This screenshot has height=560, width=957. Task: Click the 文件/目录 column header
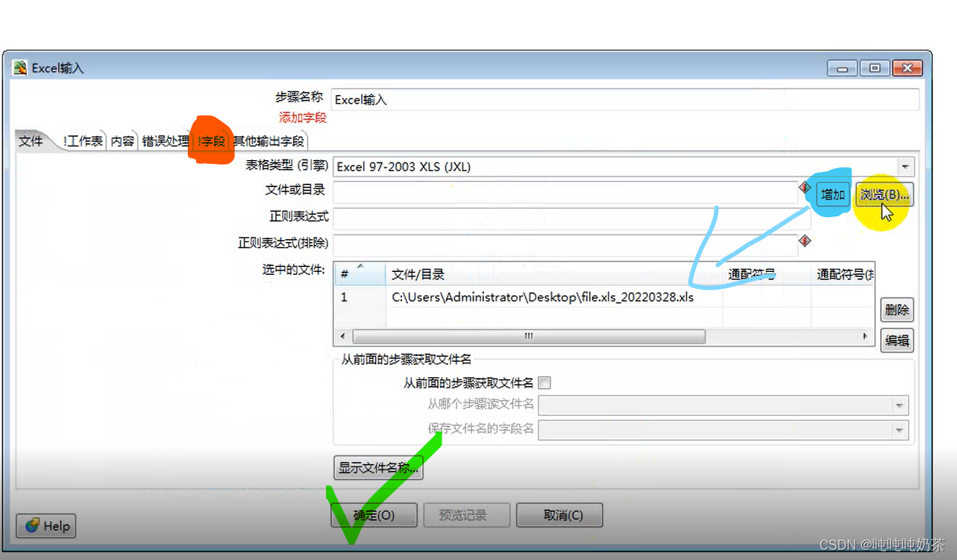coord(553,275)
